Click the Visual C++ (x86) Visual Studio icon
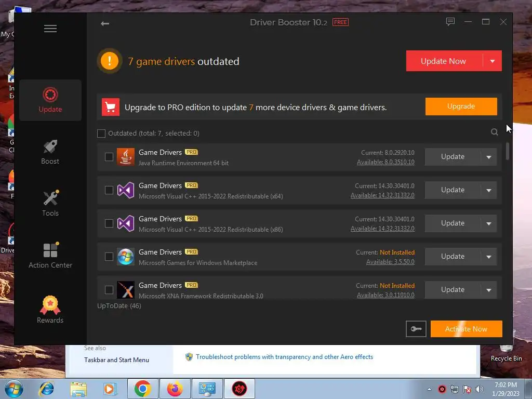This screenshot has height=399, width=532. [126, 223]
